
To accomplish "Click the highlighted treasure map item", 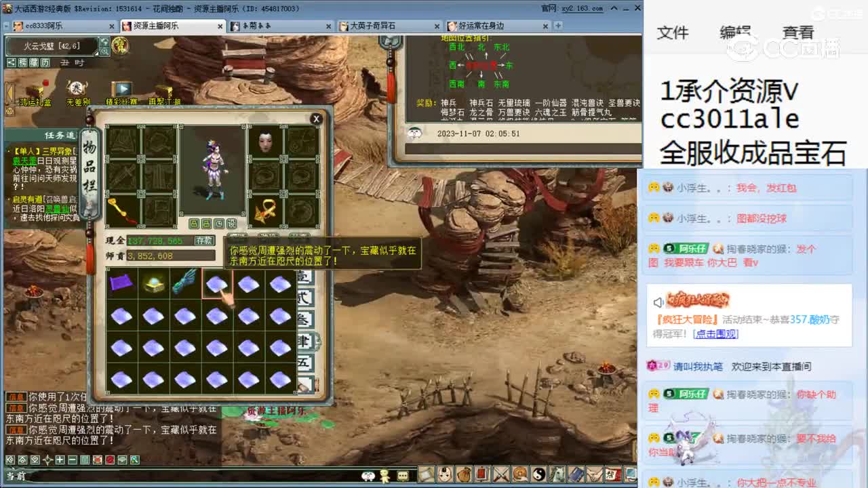I will [x=217, y=283].
